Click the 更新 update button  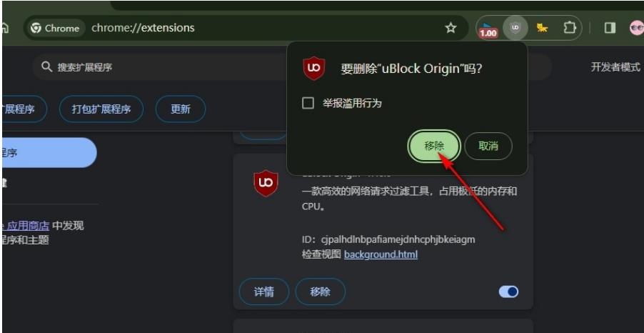coord(181,109)
